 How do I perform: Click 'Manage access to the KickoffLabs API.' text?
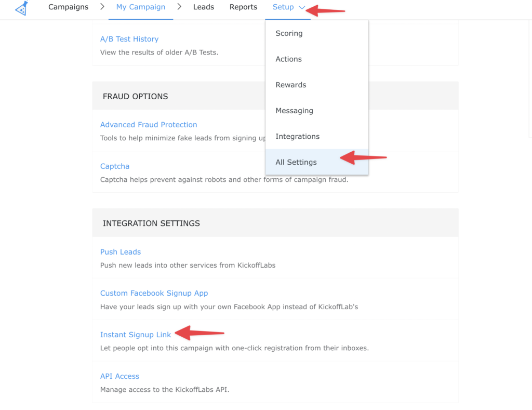pyautogui.click(x=165, y=389)
